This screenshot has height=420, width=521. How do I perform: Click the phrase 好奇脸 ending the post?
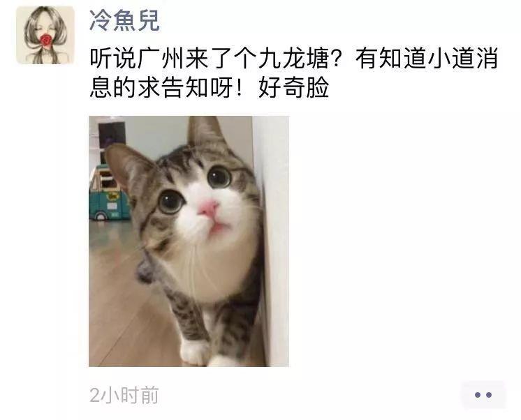[x=293, y=87]
